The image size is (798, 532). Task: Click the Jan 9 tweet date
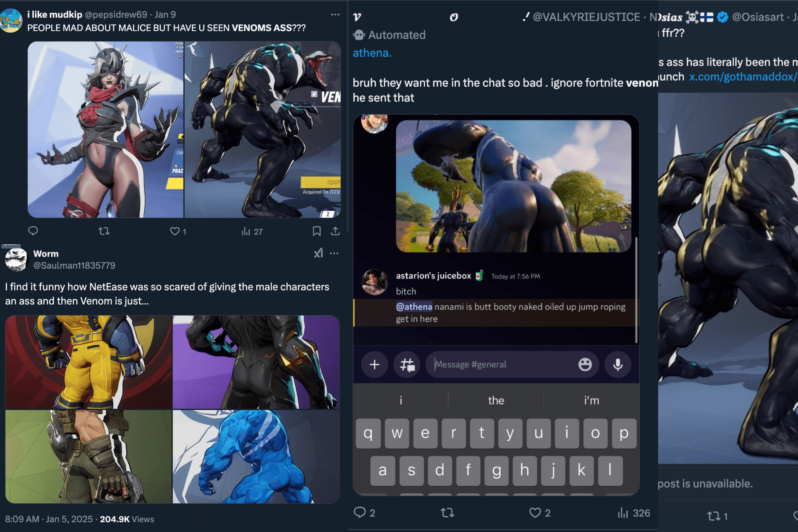coord(165,15)
